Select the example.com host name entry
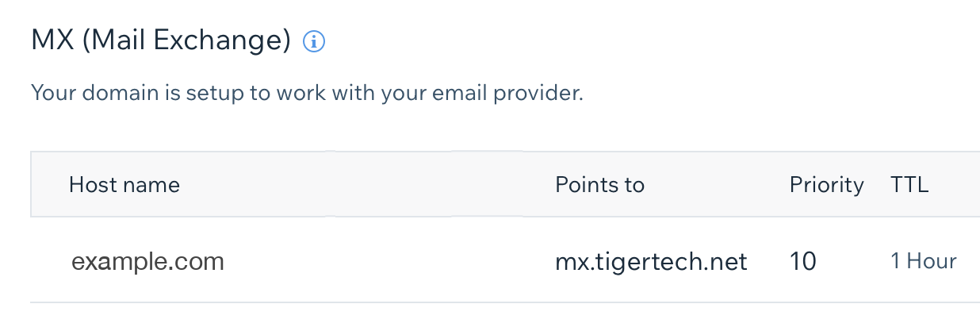The height and width of the screenshot is (327, 980). pos(147,261)
